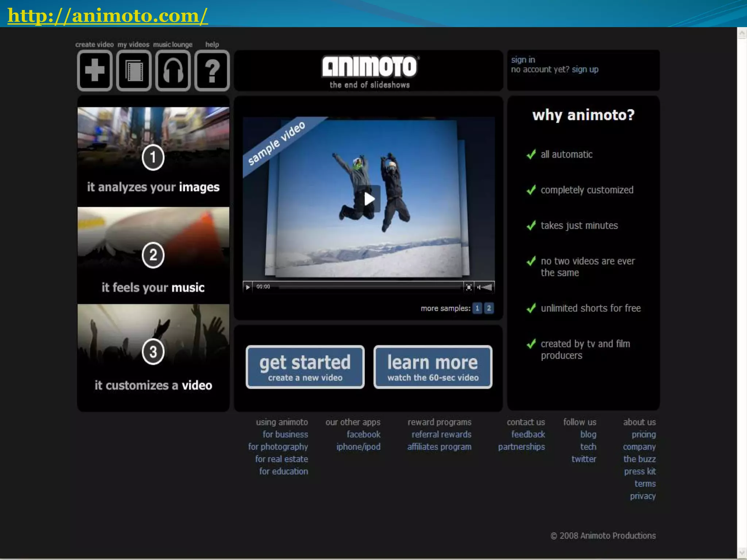Image resolution: width=747 pixels, height=560 pixels.
Task: Click the help menu label
Action: [x=212, y=44]
